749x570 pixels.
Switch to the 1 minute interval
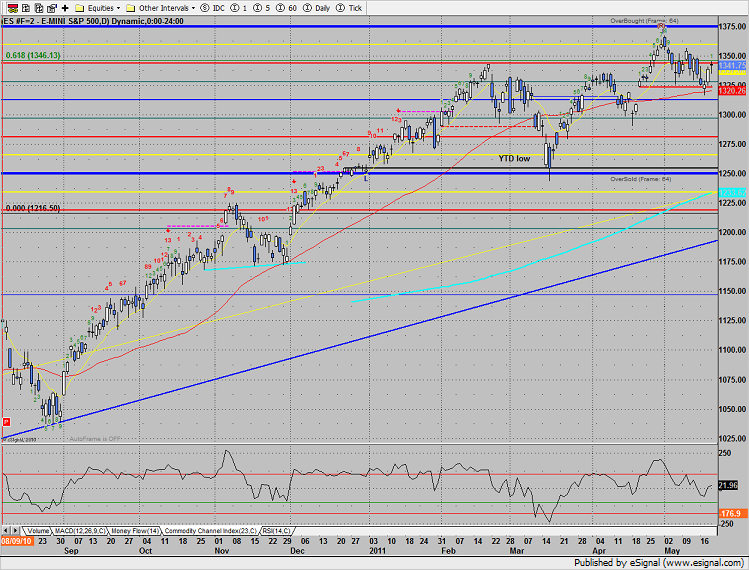(239, 8)
